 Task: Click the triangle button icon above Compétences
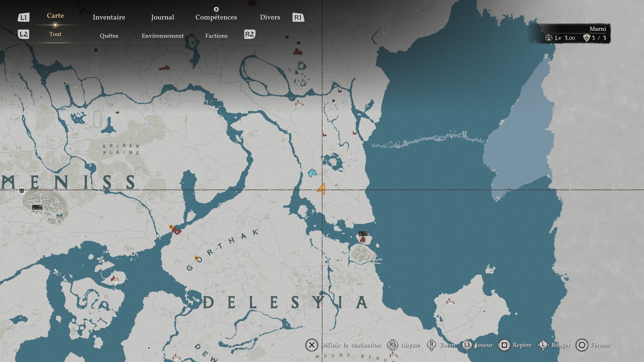216,9
